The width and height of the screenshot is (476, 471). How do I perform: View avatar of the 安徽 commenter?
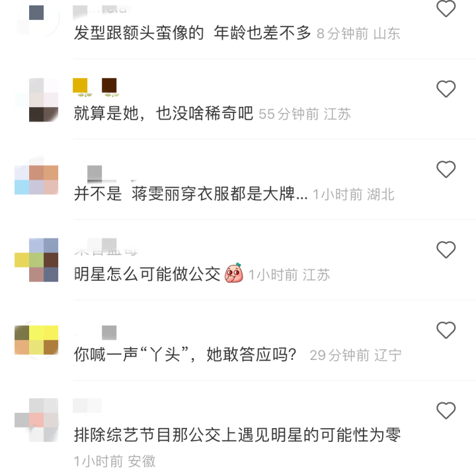(36, 420)
